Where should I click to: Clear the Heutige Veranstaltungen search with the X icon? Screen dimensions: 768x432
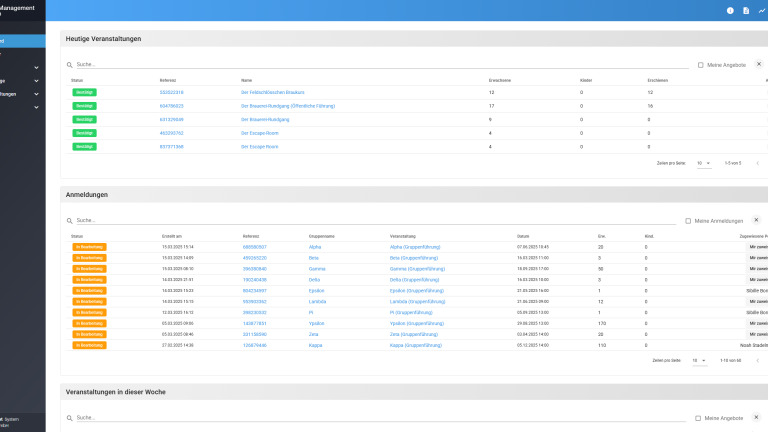(x=757, y=64)
